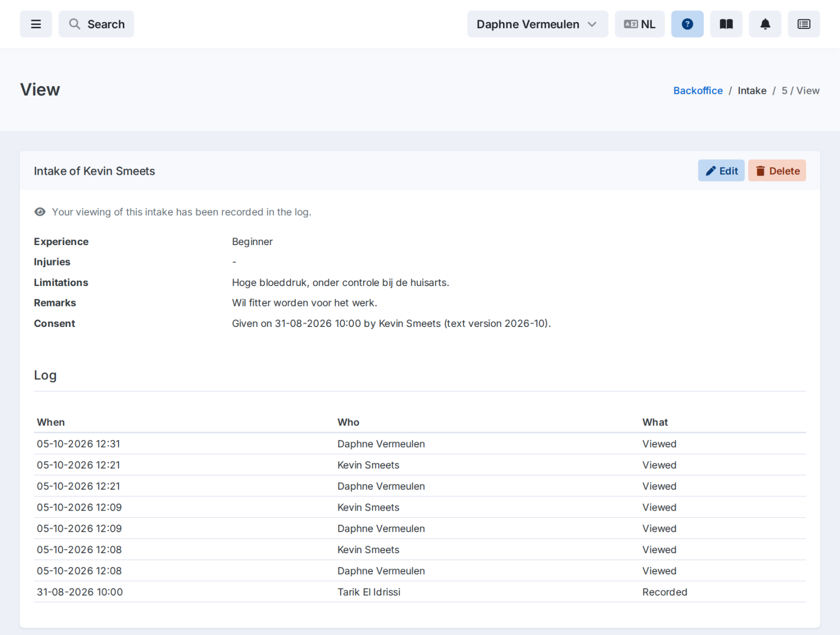Select the Limitations text about 'Hoge bloeddruk'
The image size is (840, 635).
pyautogui.click(x=341, y=282)
